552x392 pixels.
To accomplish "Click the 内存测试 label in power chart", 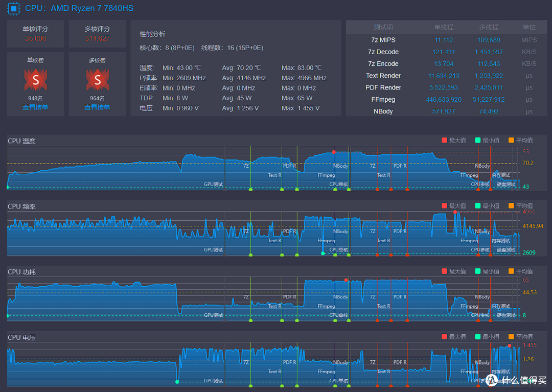I will [x=500, y=306].
